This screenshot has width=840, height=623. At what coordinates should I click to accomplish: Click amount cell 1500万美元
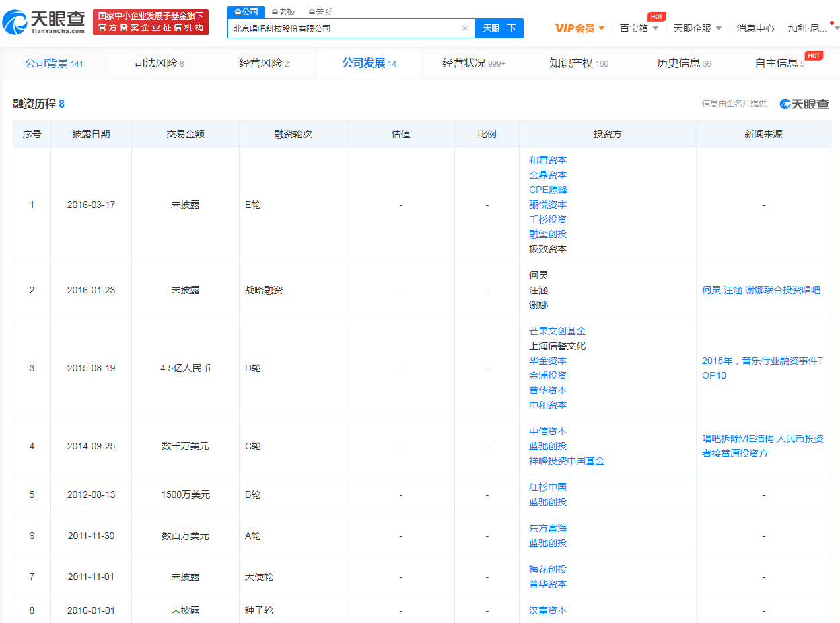coord(185,494)
